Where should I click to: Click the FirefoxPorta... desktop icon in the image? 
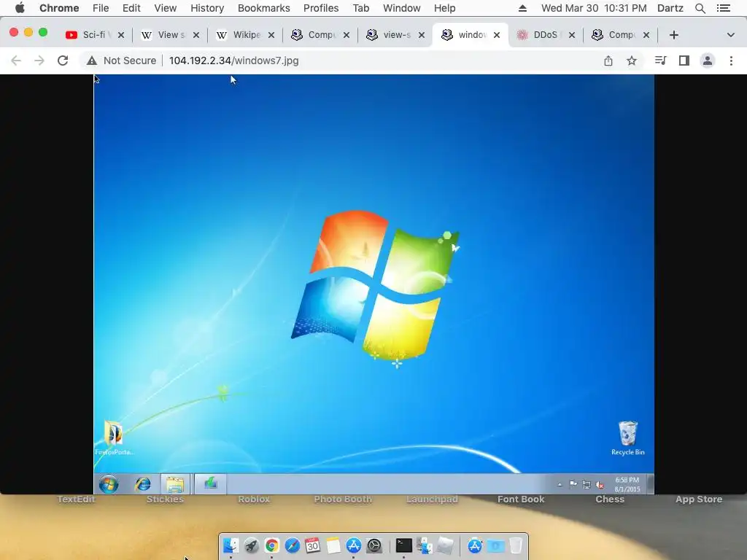click(114, 438)
